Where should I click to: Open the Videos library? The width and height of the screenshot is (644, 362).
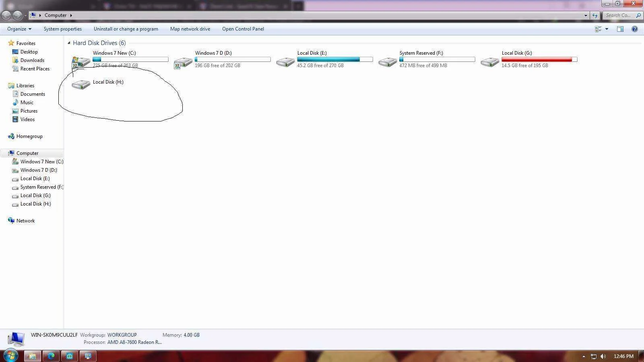[27, 119]
